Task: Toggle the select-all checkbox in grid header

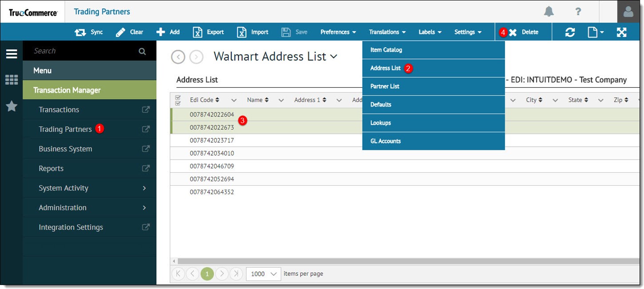Action: pos(178,100)
